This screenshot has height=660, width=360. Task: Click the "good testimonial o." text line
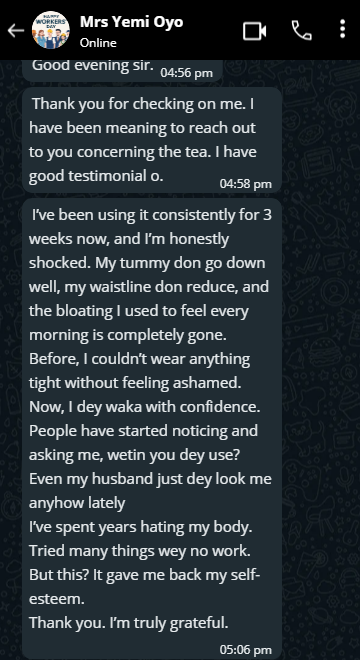coord(96,176)
